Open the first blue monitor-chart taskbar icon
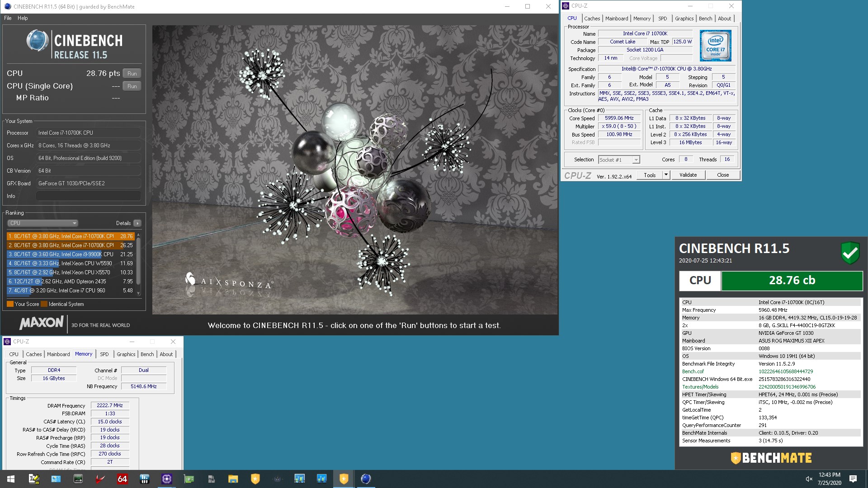Viewport: 868px width, 488px height. 300,479
